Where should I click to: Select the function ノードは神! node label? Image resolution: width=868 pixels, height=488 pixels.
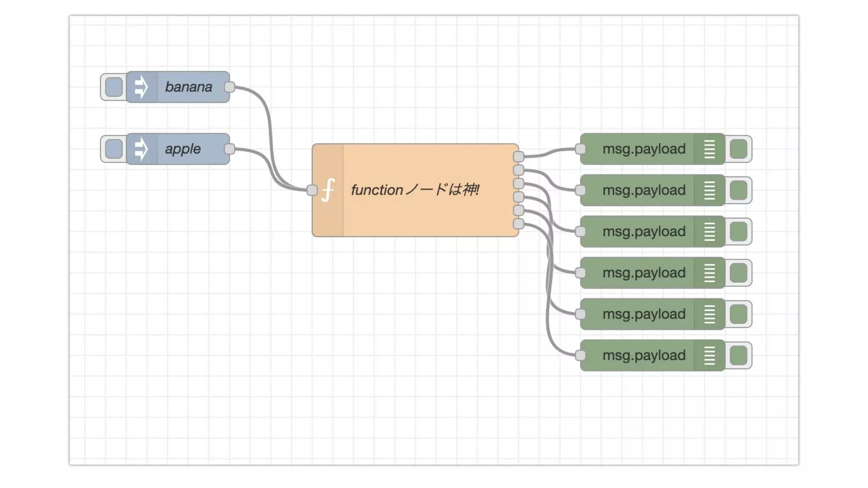415,190
